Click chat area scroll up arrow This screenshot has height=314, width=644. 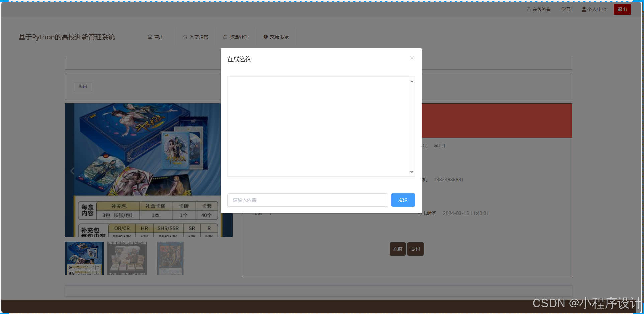click(412, 81)
